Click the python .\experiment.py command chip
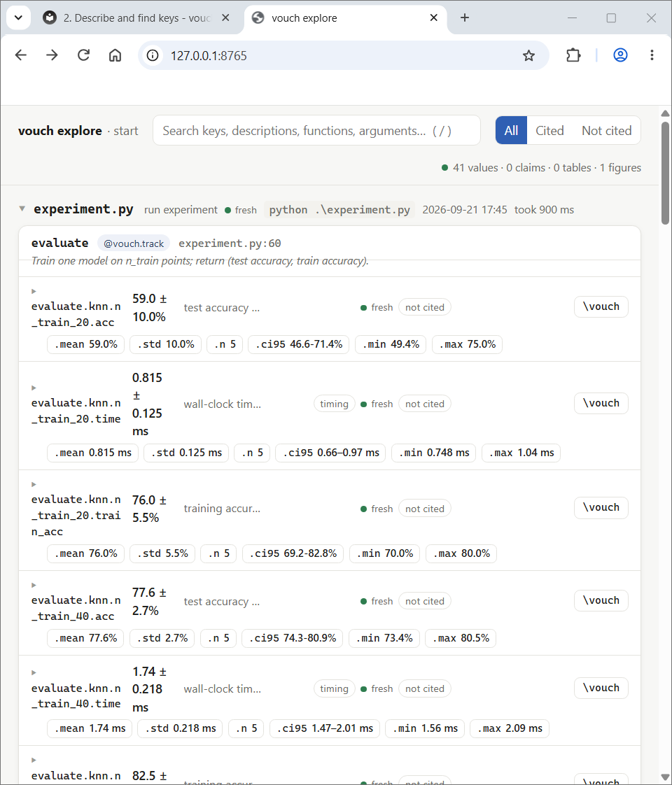The width and height of the screenshot is (672, 785). click(x=339, y=210)
